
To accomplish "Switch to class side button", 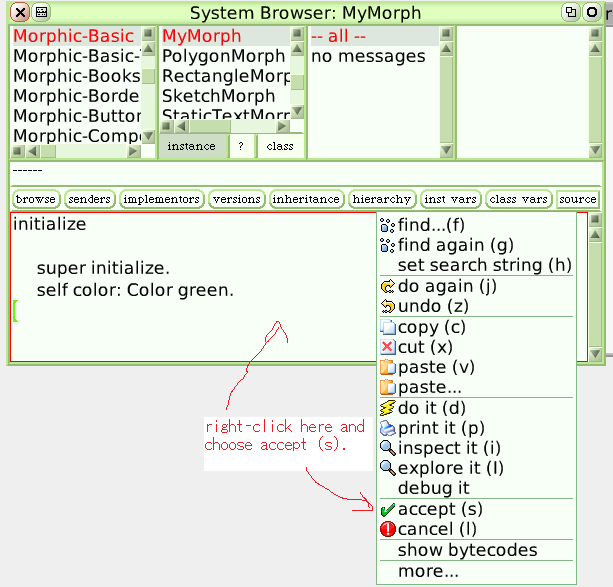I will tap(280, 146).
